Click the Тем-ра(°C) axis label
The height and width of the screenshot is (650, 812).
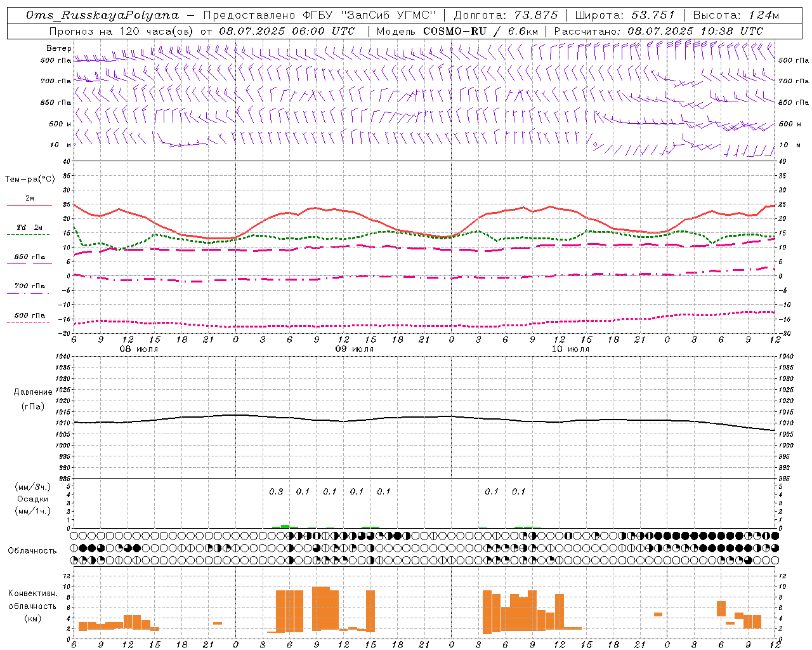coord(30,180)
